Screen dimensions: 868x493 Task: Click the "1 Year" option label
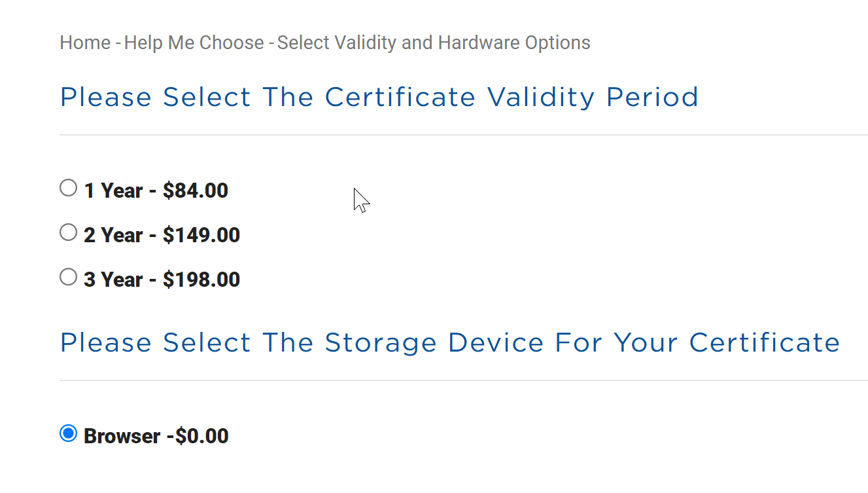[113, 191]
